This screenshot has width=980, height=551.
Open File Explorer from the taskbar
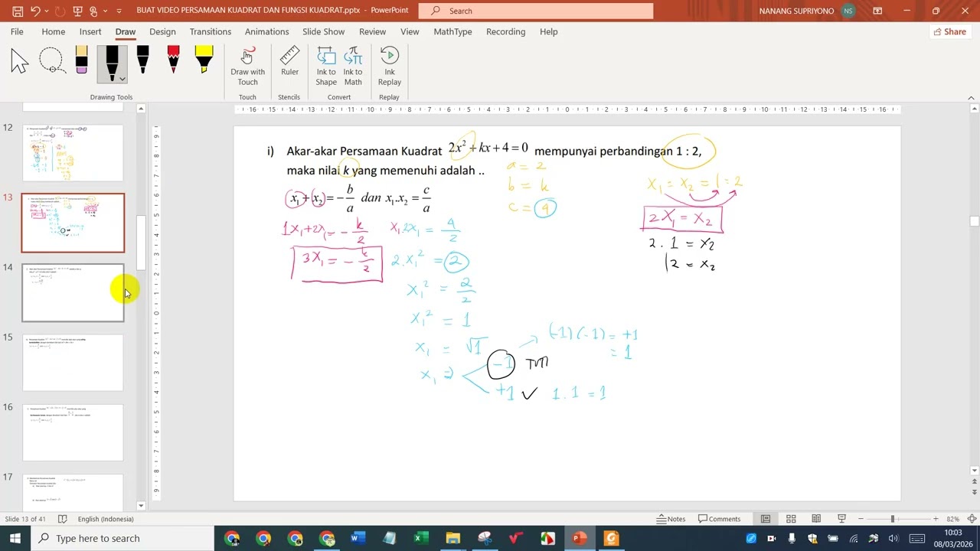(x=452, y=538)
